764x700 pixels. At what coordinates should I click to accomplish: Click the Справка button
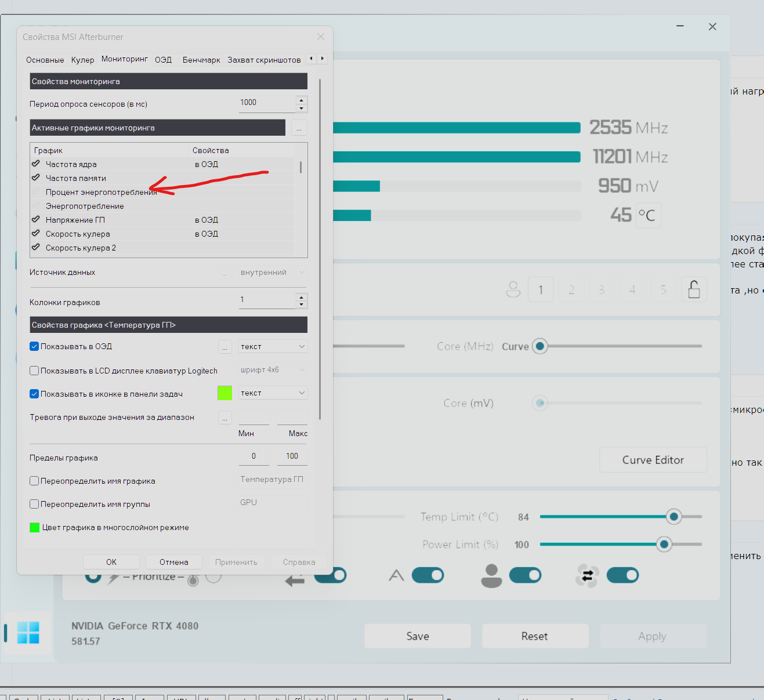coord(299,562)
